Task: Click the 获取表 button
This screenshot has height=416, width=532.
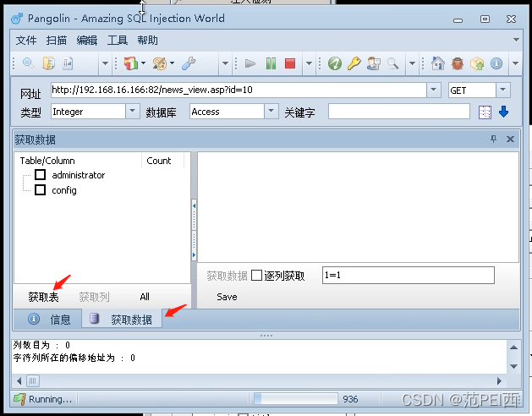Action: [43, 297]
